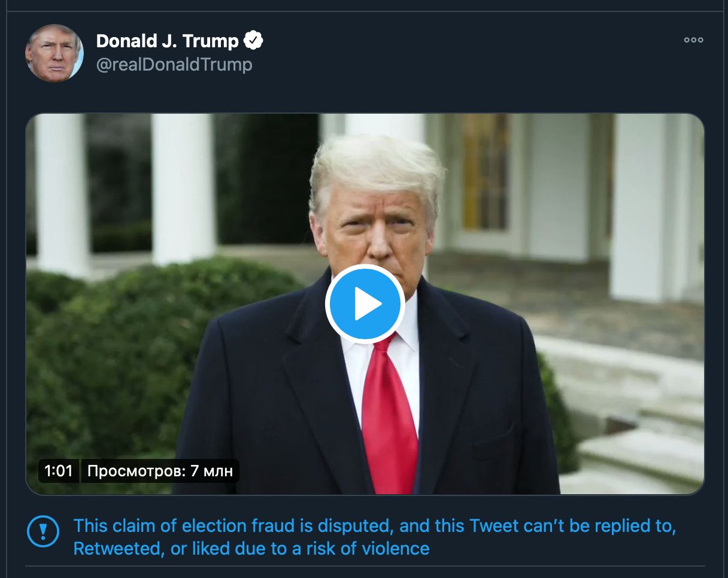Click the Donald J. Trump display name
The width and height of the screenshot is (728, 578).
(167, 41)
